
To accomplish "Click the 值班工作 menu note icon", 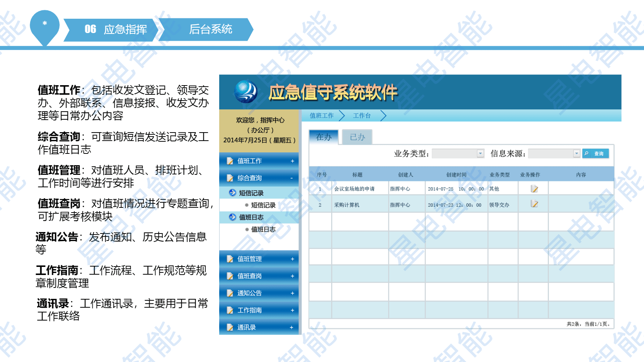I will 230,161.
